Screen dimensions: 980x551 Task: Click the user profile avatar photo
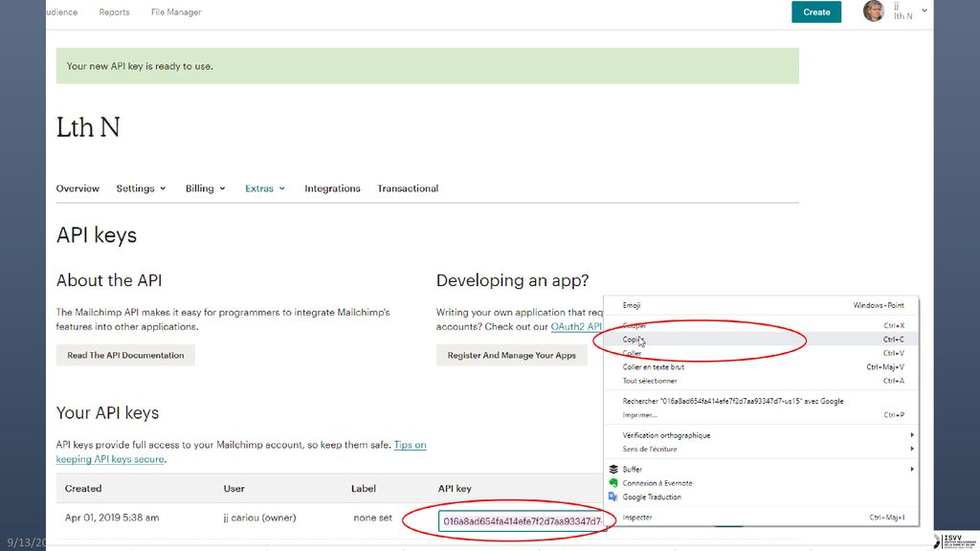[874, 11]
